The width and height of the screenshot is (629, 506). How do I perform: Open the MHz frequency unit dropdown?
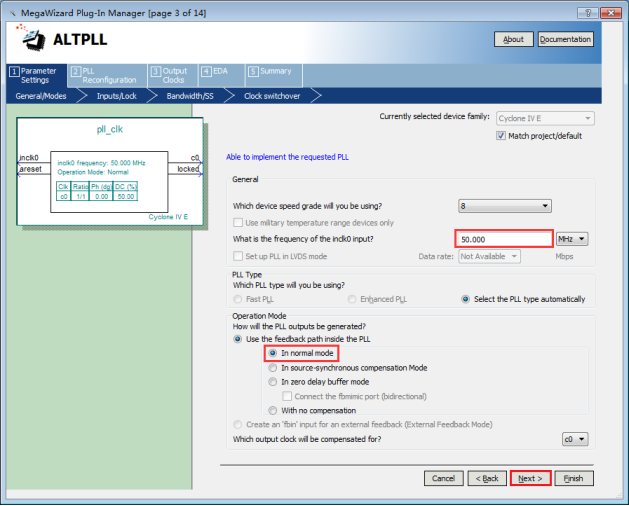pos(572,239)
